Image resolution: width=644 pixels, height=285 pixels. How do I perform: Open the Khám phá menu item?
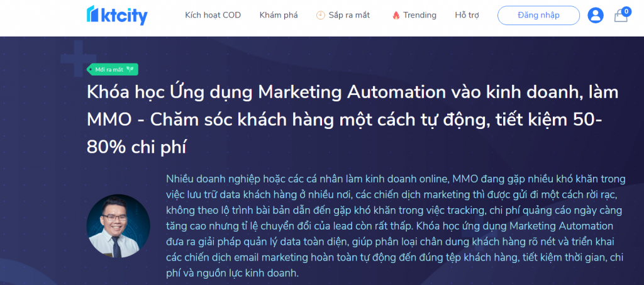click(x=279, y=15)
